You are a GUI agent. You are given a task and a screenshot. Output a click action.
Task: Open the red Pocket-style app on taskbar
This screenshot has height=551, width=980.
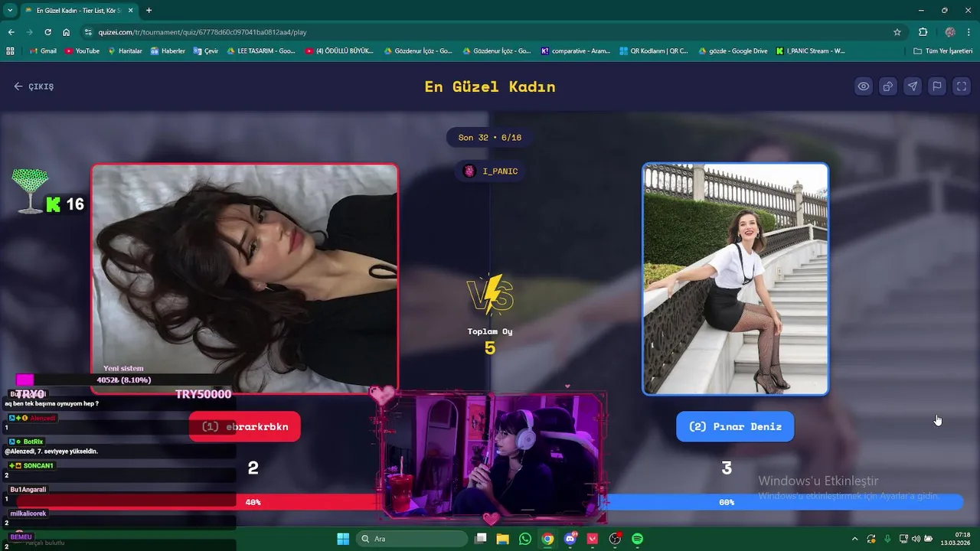point(592,539)
